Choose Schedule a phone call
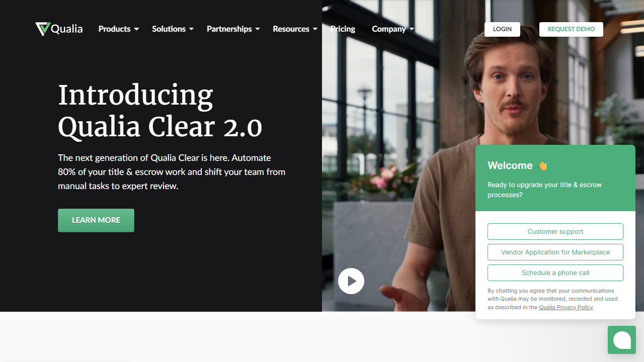Image resolution: width=644 pixels, height=362 pixels. point(555,273)
